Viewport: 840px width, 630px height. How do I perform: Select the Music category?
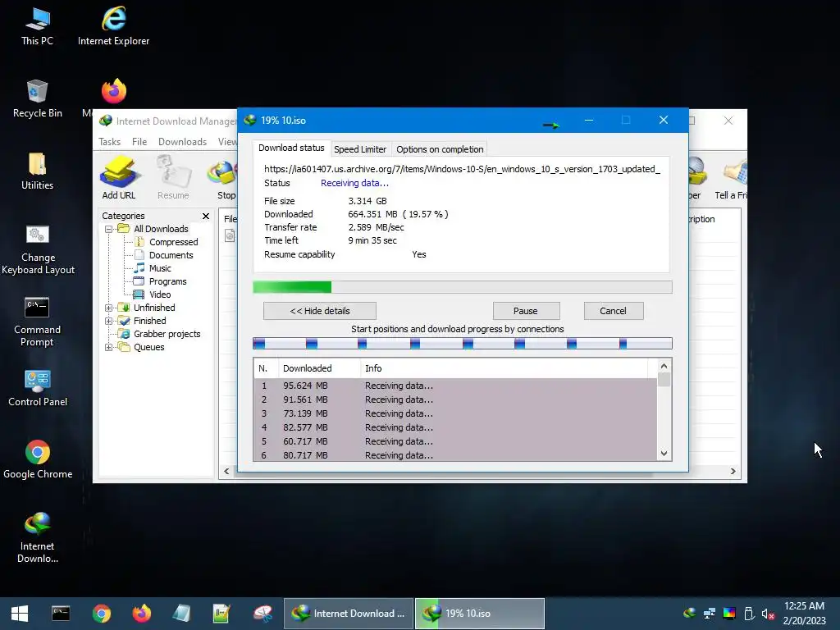click(x=160, y=268)
